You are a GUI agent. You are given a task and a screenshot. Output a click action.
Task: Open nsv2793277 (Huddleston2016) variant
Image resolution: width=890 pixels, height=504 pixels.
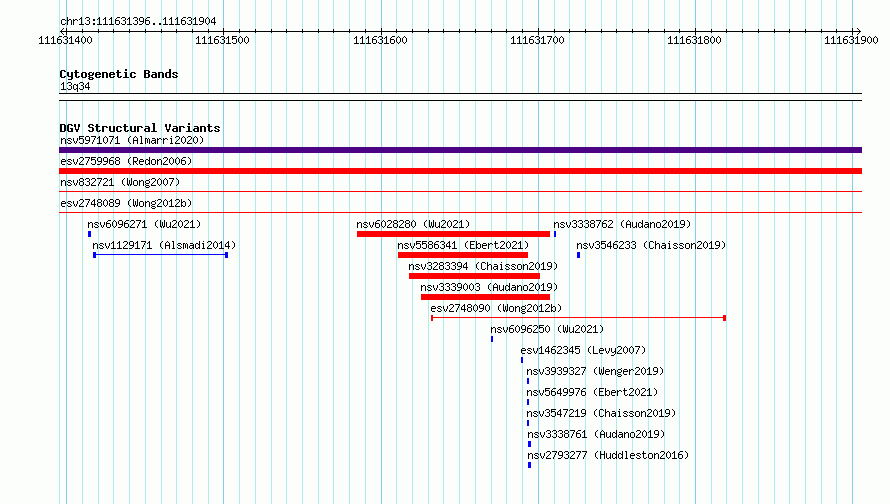coord(608,455)
